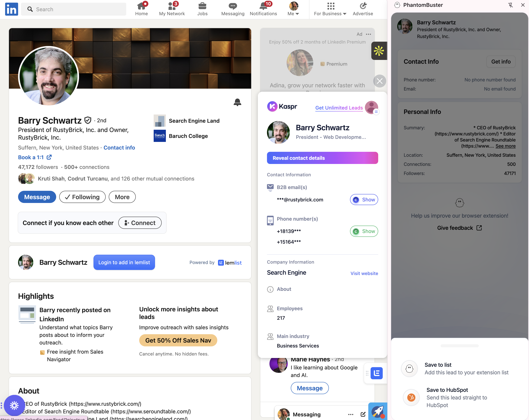Open the ad three-dot options menu
529x420 pixels.
[368, 34]
